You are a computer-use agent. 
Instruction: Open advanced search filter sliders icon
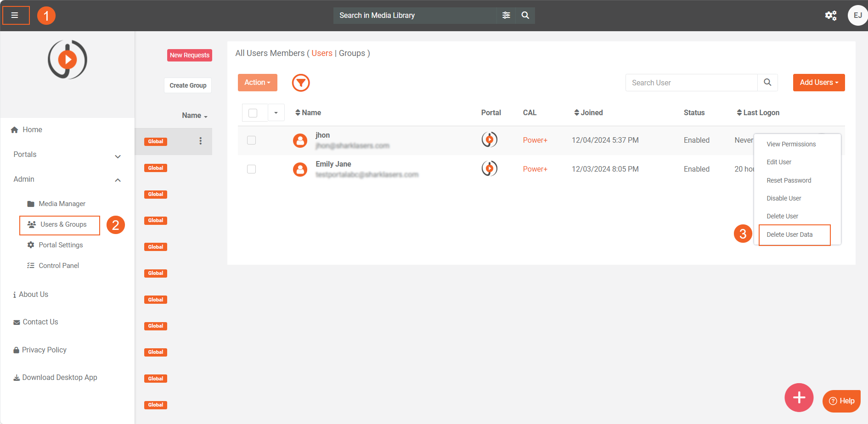[506, 16]
